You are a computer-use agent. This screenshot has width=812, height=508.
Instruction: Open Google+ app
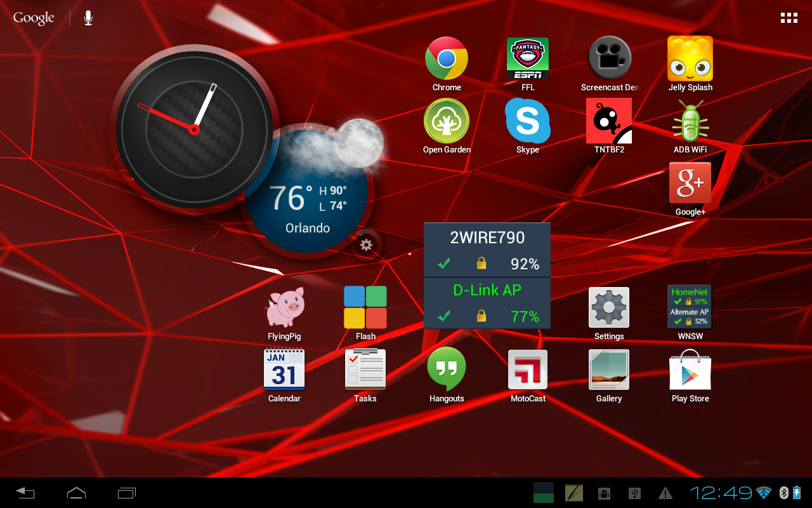point(690,189)
